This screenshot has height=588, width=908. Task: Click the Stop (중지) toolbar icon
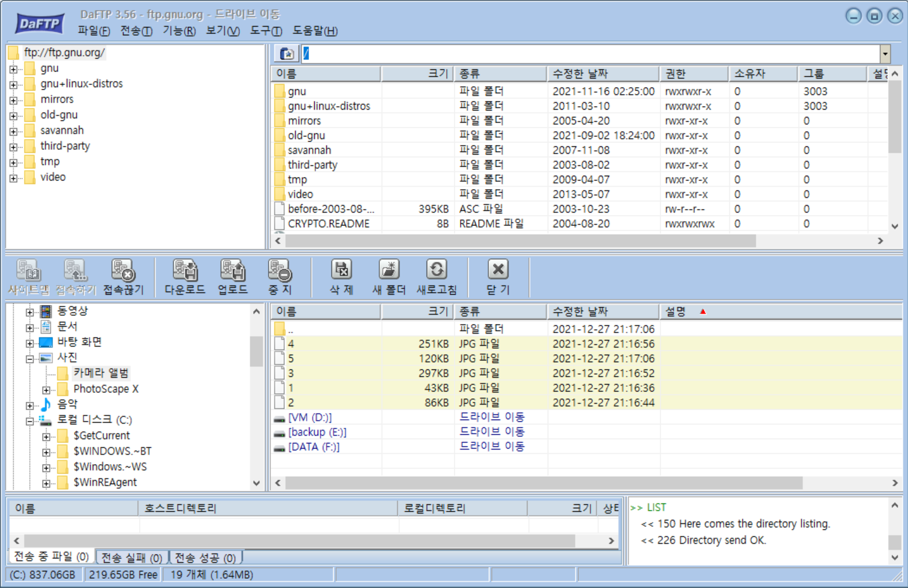click(280, 270)
